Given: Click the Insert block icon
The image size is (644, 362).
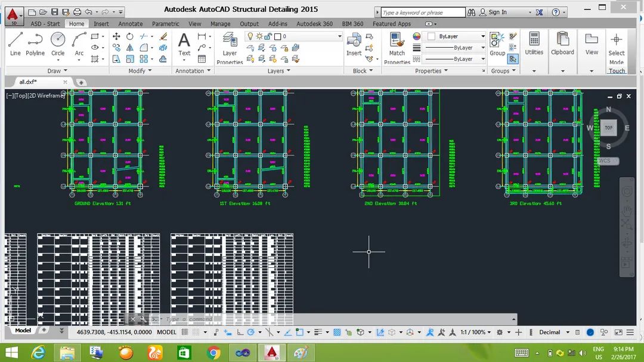Looking at the screenshot, I should coord(354,44).
